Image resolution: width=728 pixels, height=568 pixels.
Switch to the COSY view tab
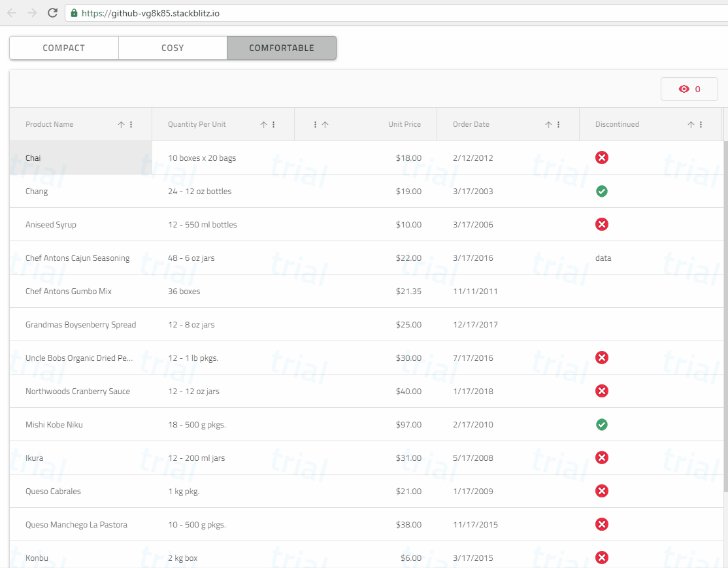click(x=172, y=48)
